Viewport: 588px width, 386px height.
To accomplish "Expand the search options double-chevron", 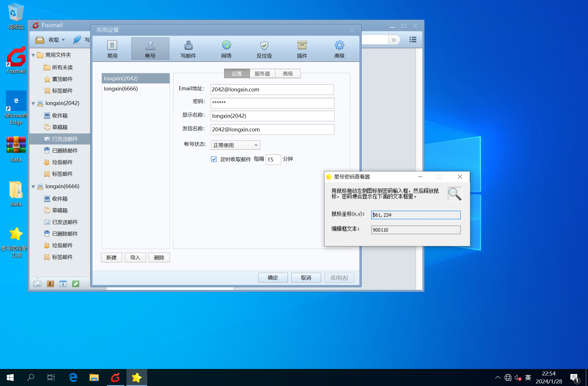I will (394, 40).
